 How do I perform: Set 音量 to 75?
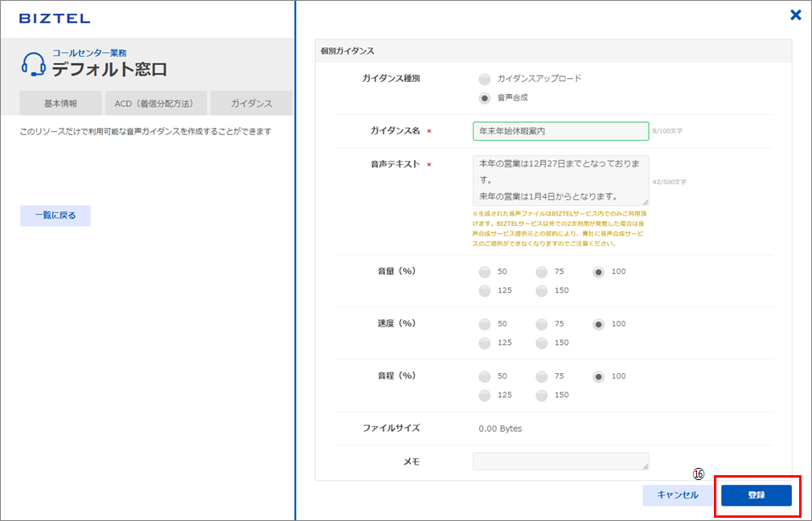pos(542,272)
